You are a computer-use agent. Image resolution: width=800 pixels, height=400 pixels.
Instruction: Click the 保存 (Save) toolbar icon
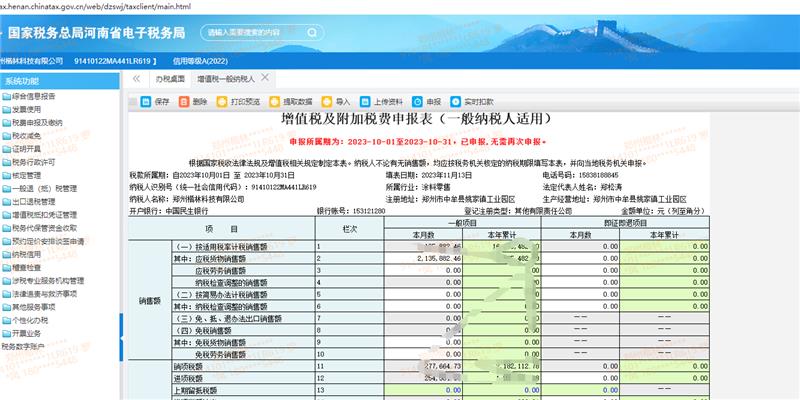tap(146, 101)
